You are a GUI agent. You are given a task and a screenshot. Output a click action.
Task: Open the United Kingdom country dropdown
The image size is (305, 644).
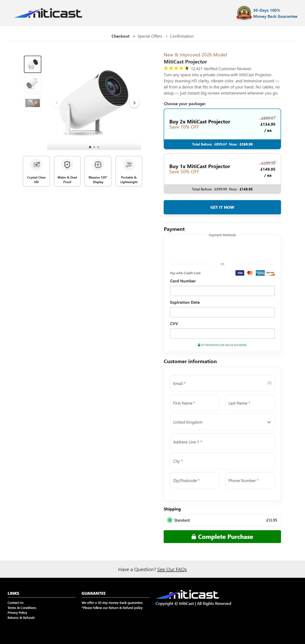click(222, 422)
